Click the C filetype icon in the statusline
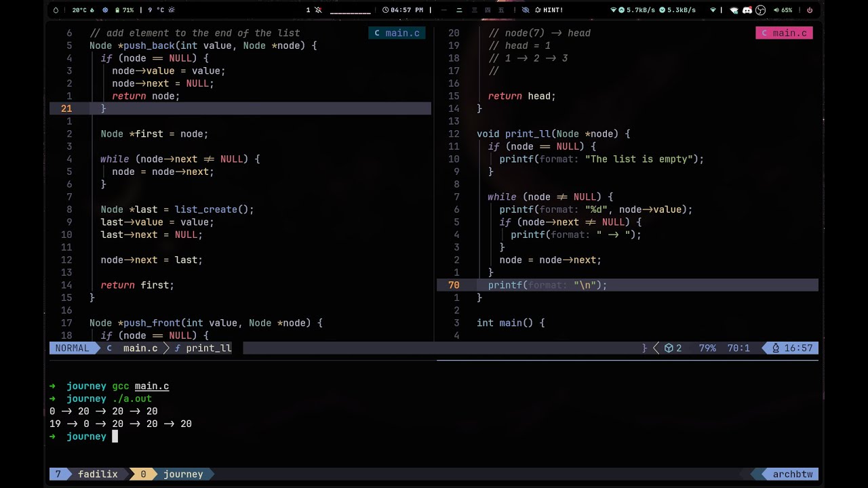868x488 pixels. click(x=109, y=348)
